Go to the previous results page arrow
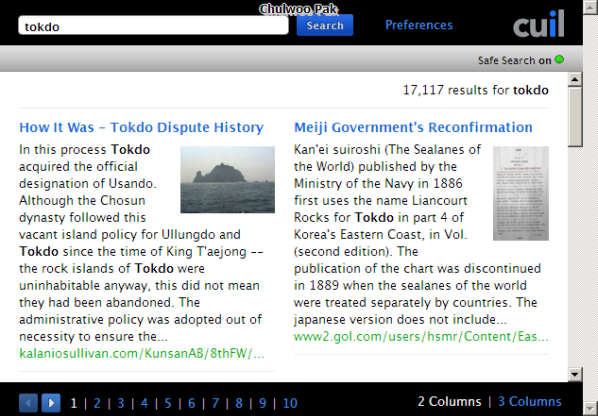598x416 pixels. tap(28, 403)
